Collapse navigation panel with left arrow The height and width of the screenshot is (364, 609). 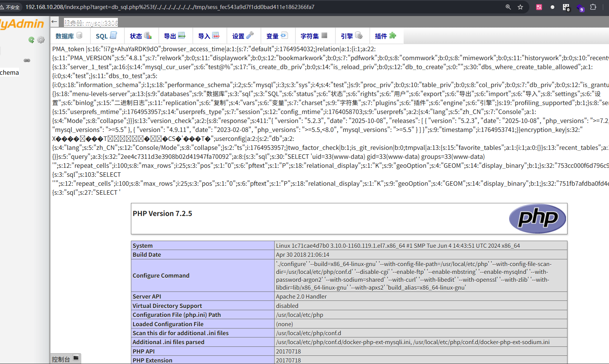pos(55,22)
